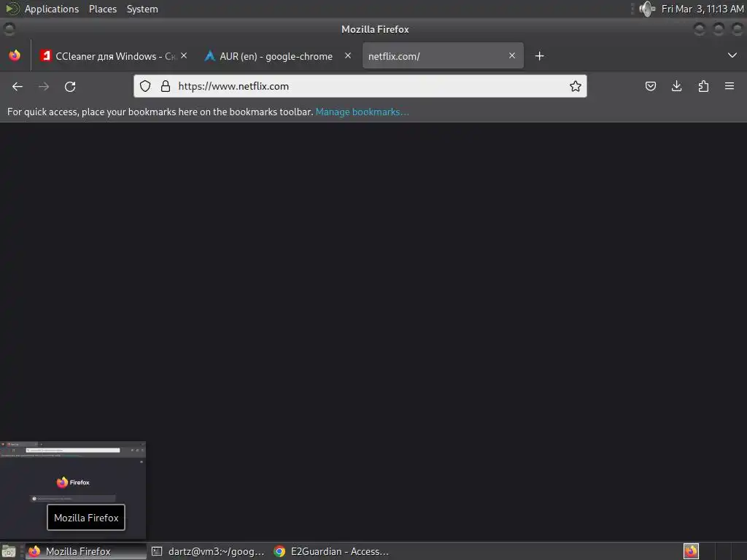Click Firefox icon in bottom-right workspace switcher

click(691, 551)
